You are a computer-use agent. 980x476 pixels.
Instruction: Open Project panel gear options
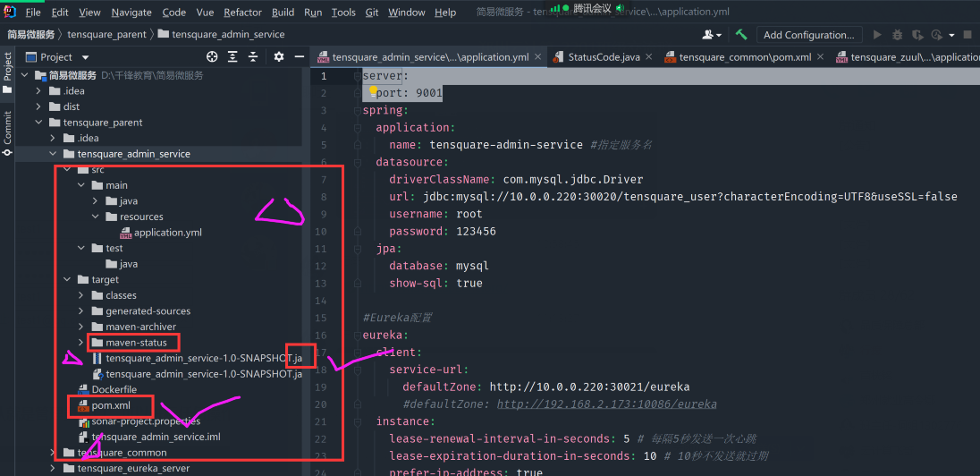[279, 57]
